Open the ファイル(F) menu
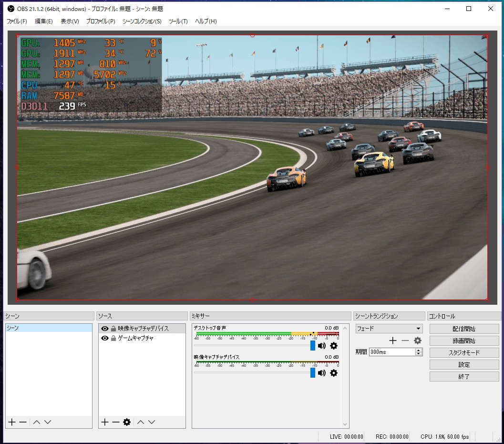Viewport: 504px width, 444px height. tap(17, 21)
